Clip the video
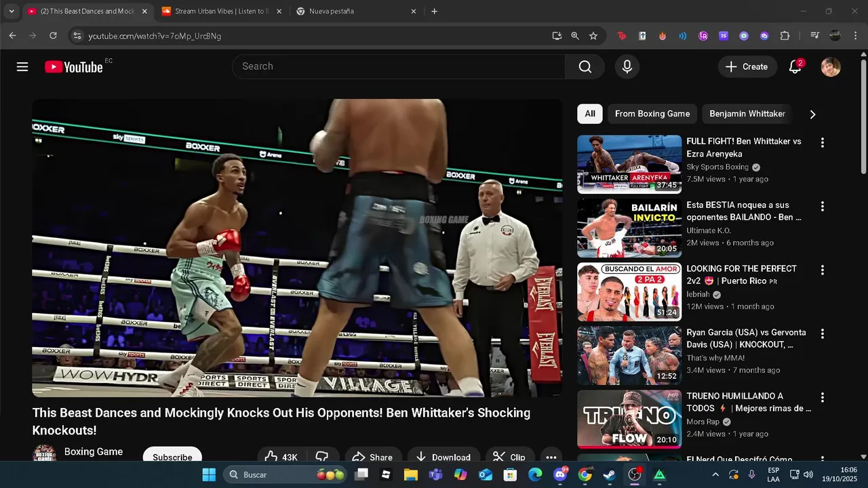The height and width of the screenshot is (488, 868). click(x=509, y=457)
